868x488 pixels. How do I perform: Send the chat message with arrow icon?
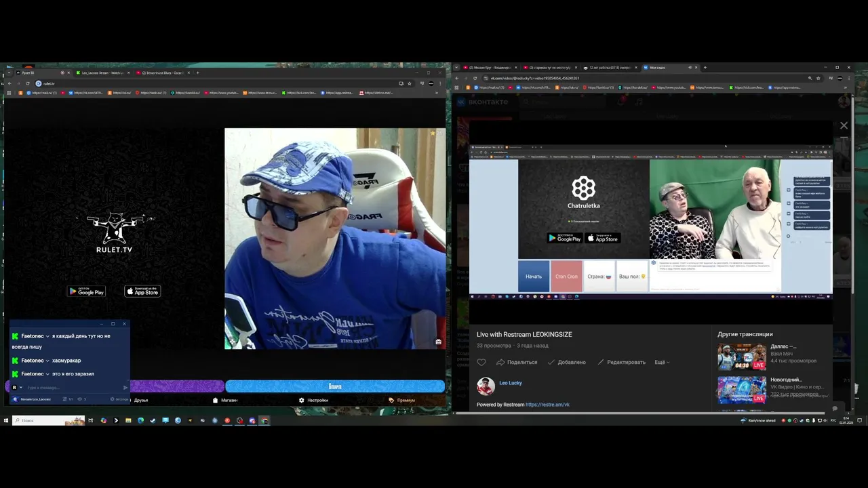(125, 388)
